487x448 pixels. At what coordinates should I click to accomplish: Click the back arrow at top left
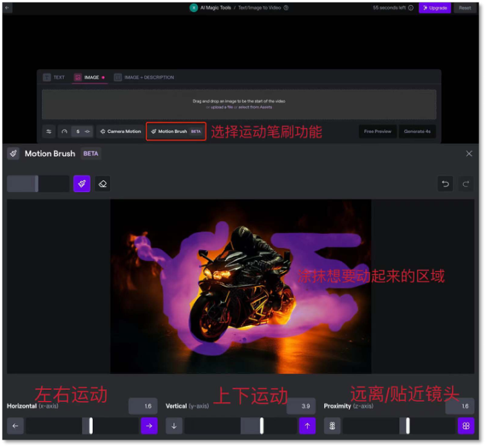tap(7, 8)
